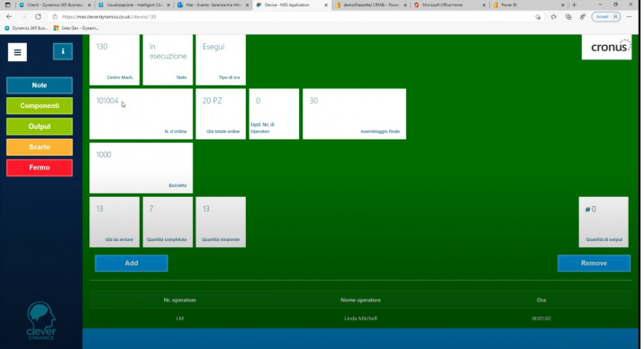Go back with browser back arrow
This screenshot has width=644, height=349.
coord(9,17)
